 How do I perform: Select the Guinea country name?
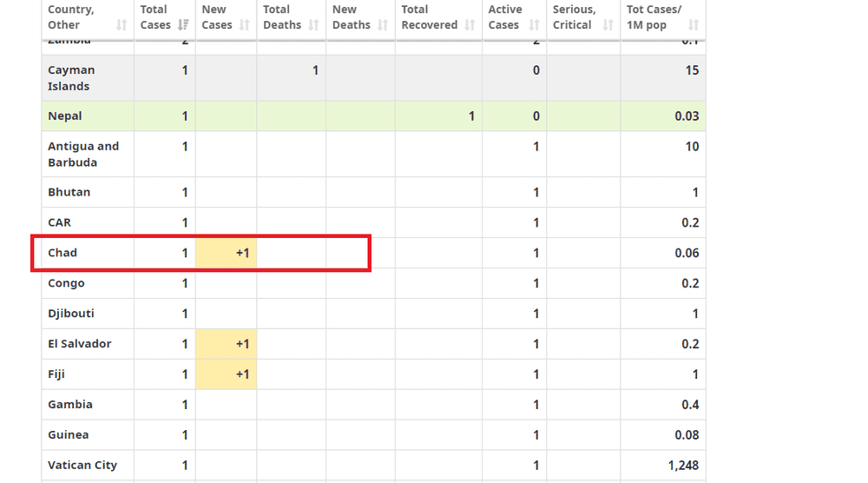click(x=68, y=435)
